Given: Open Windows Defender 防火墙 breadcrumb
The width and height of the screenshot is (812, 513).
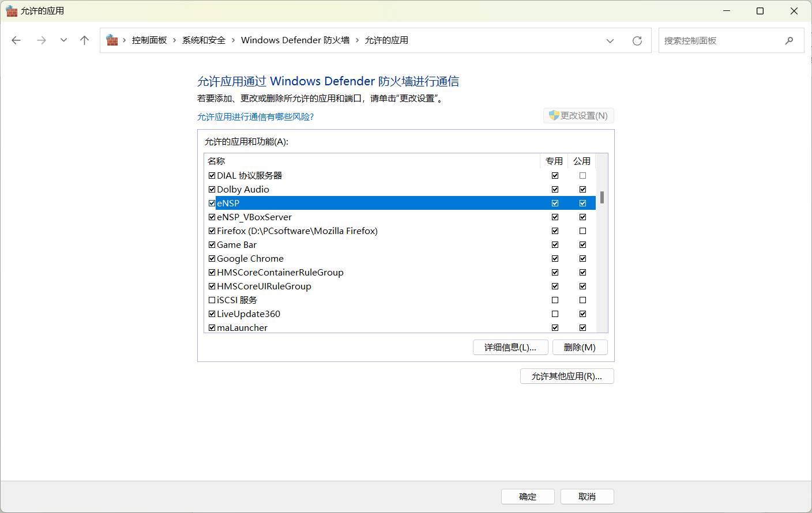Looking at the screenshot, I should (x=295, y=40).
